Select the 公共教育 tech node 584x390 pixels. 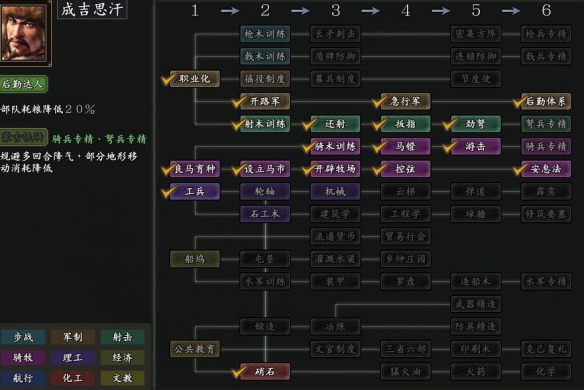(195, 349)
